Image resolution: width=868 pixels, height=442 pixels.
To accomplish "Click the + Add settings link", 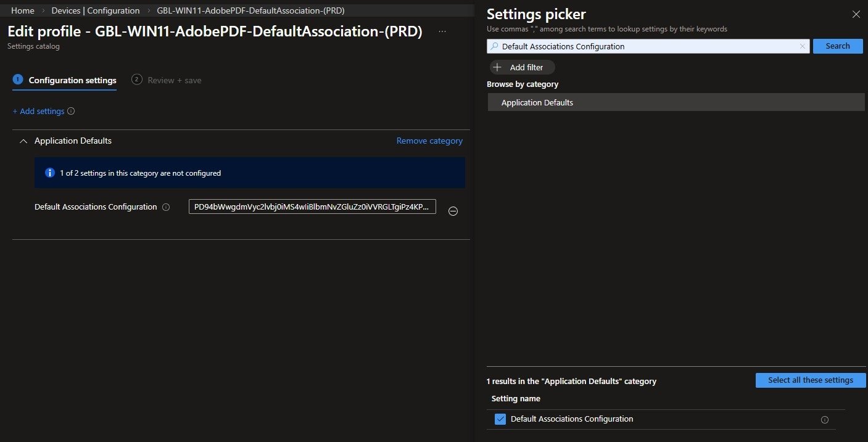I will tap(38, 112).
